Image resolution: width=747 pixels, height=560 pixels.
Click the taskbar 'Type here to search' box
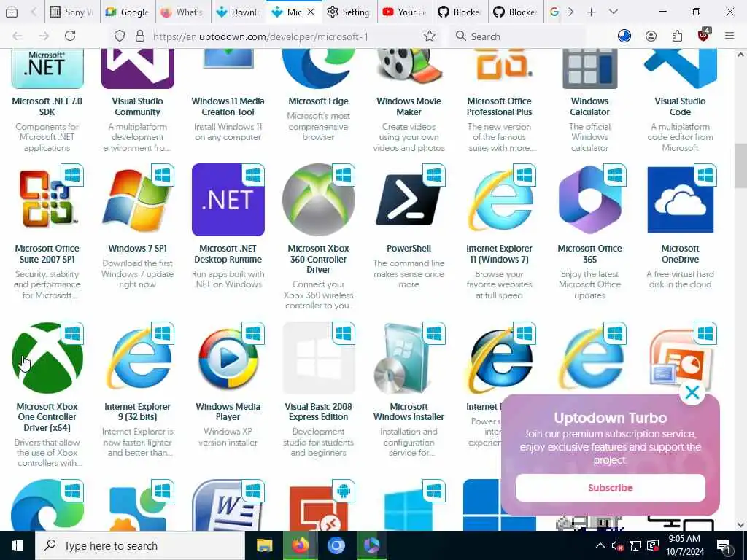tap(140, 545)
